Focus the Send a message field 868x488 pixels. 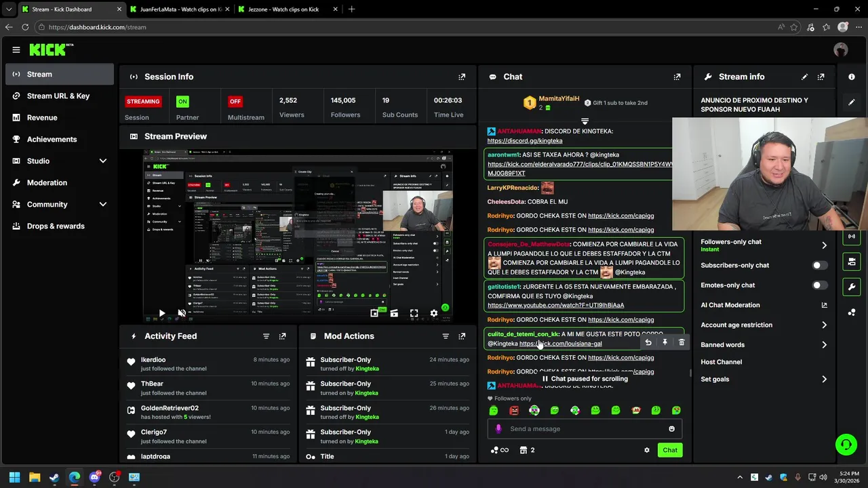coord(585,429)
